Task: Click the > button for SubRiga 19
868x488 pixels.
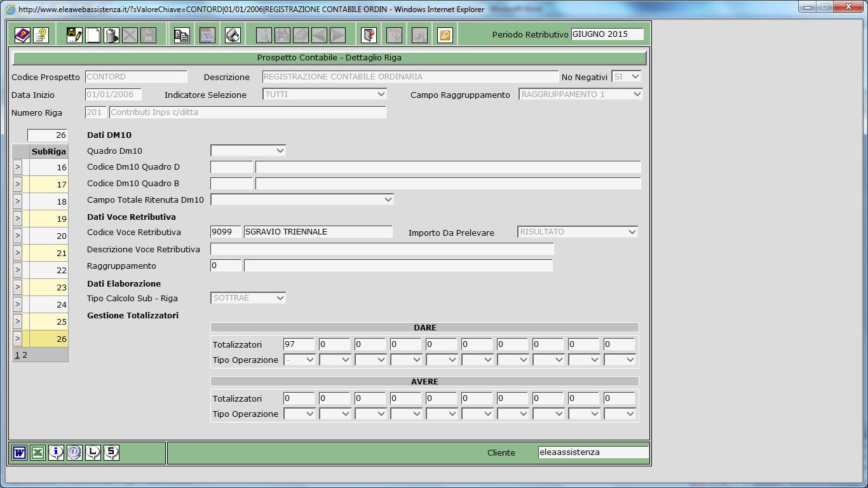Action: coord(17,219)
